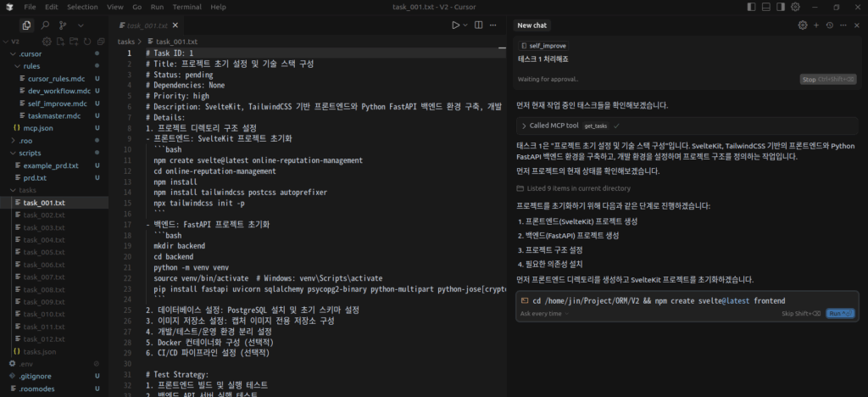This screenshot has height=397, width=868.
Task: Refresh the explorer file tree
Action: (x=87, y=42)
